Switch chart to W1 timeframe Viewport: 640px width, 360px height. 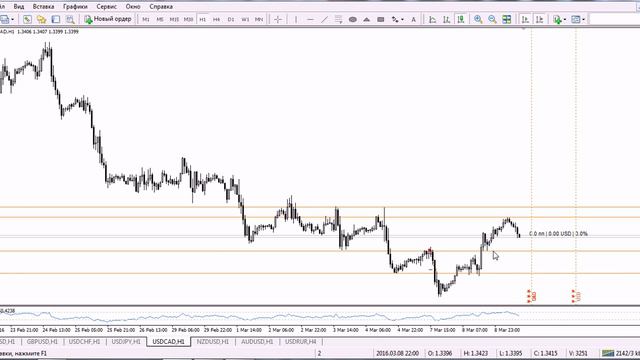click(x=245, y=19)
